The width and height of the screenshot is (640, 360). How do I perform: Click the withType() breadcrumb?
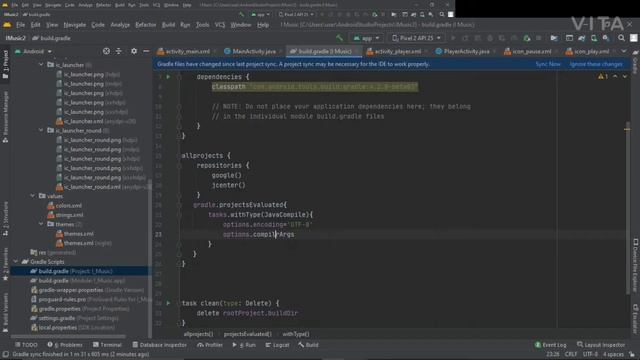click(x=296, y=334)
